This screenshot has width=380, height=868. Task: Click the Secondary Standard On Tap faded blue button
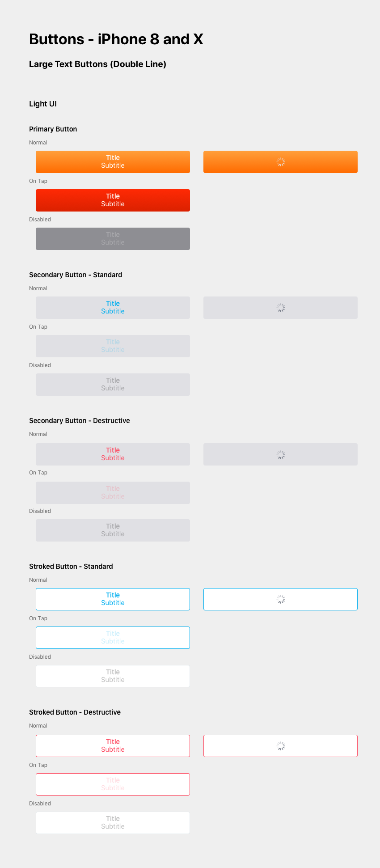pyautogui.click(x=113, y=346)
